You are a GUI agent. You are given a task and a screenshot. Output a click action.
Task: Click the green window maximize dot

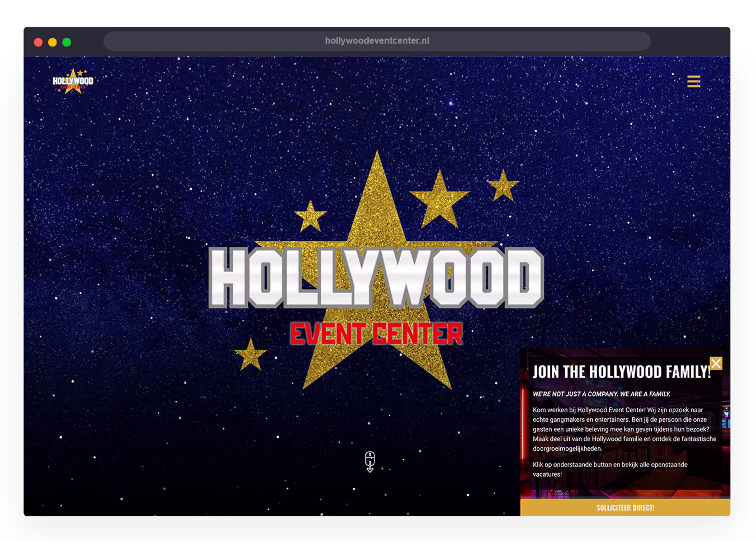(x=67, y=42)
